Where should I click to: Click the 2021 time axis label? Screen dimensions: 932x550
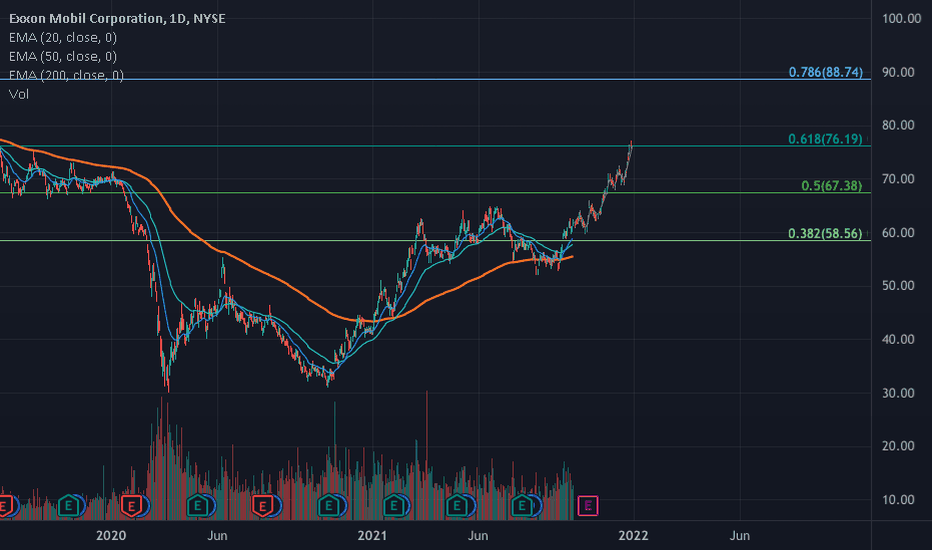coord(372,536)
